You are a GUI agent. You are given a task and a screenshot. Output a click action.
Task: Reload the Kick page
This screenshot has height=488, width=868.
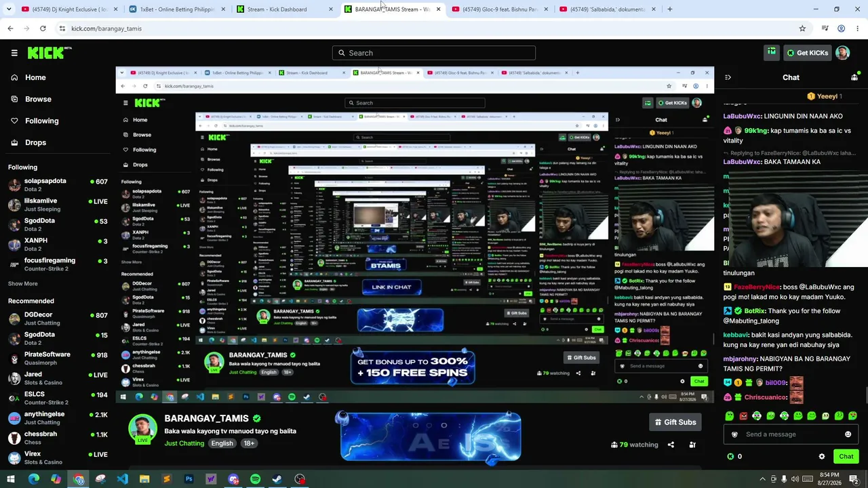(43, 28)
